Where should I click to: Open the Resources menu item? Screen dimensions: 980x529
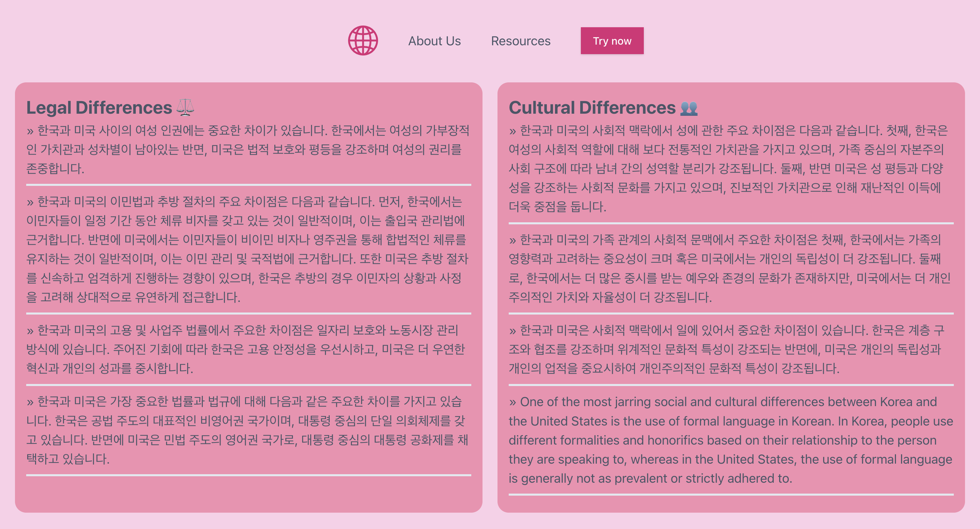click(520, 41)
